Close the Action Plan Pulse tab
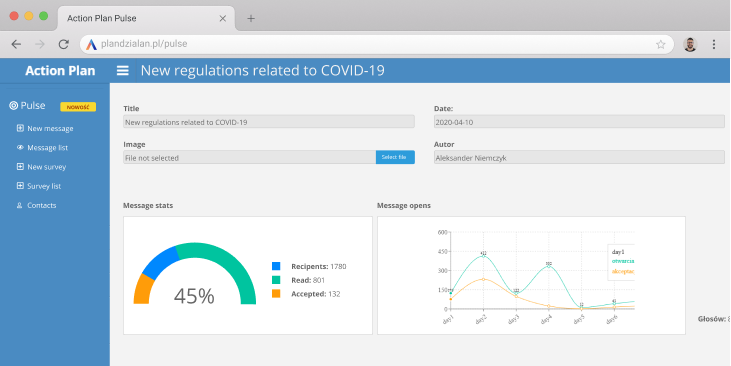This screenshot has width=731, height=366. click(x=223, y=19)
